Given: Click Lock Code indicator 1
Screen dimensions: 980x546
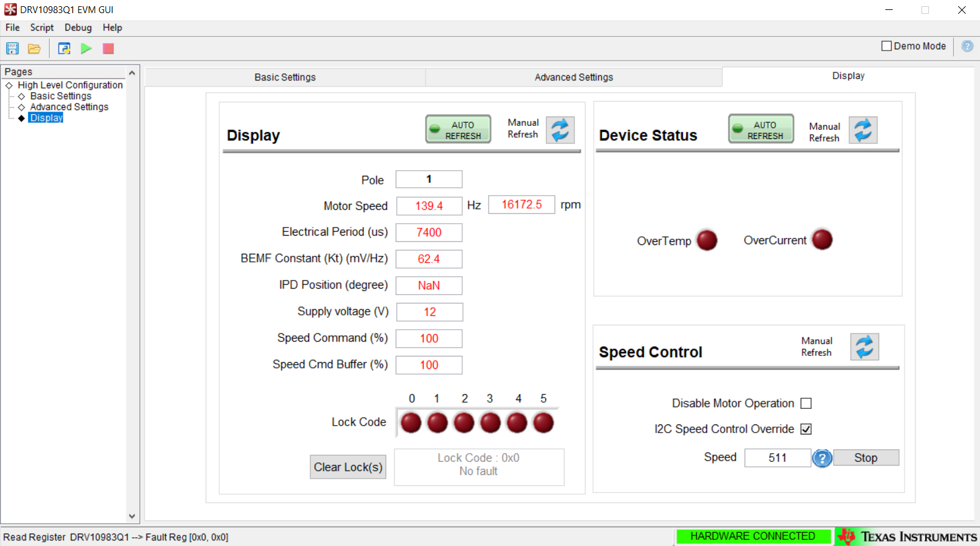Looking at the screenshot, I should pos(437,423).
